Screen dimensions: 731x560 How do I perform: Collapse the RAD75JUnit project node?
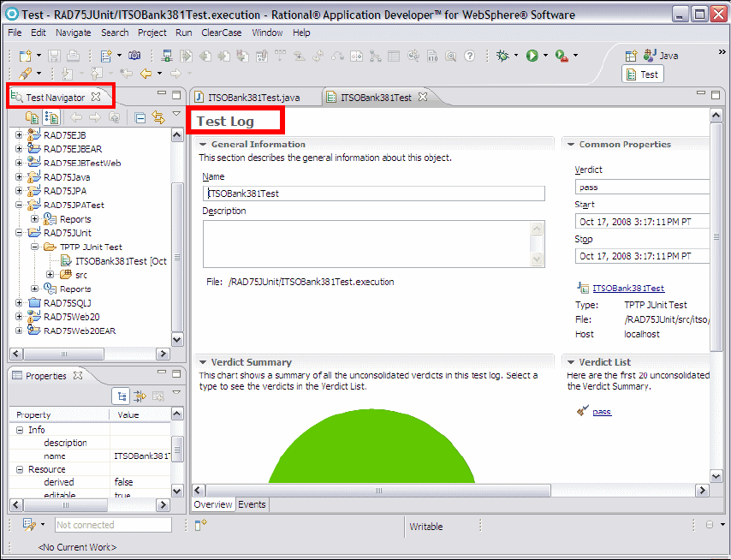(x=19, y=232)
